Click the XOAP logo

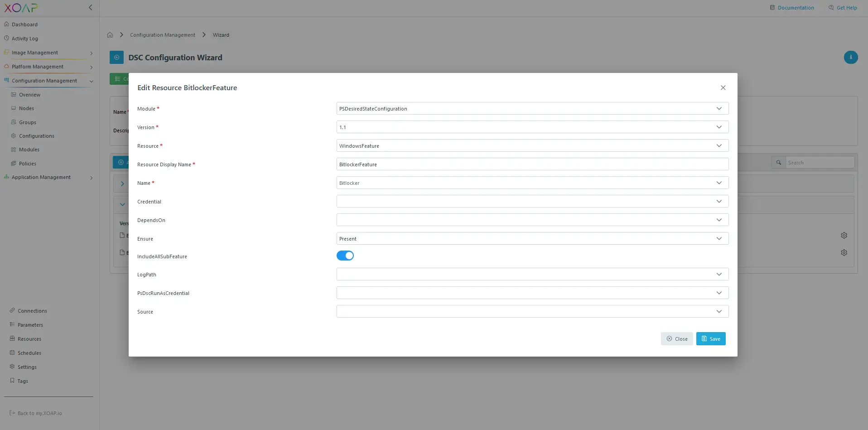[x=21, y=8]
